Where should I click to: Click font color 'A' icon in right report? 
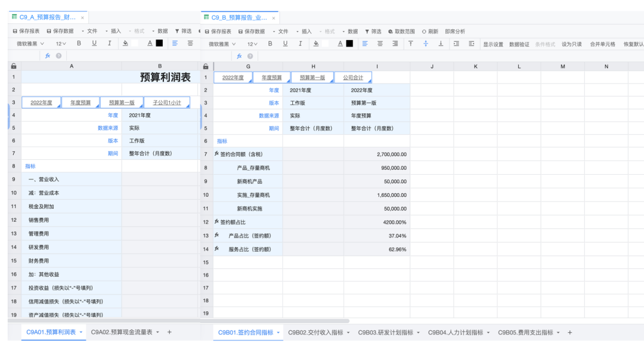pyautogui.click(x=340, y=44)
